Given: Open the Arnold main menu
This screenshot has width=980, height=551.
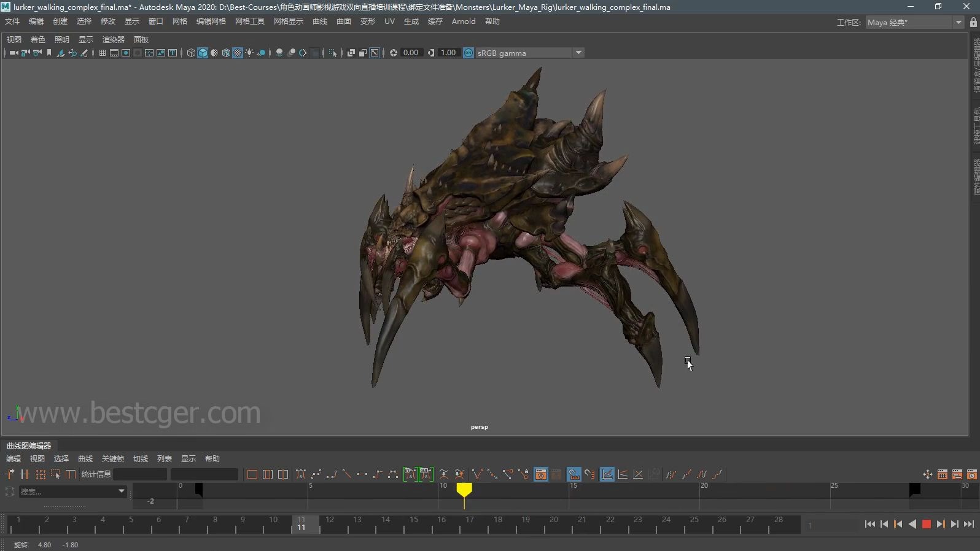Looking at the screenshot, I should [x=464, y=21].
